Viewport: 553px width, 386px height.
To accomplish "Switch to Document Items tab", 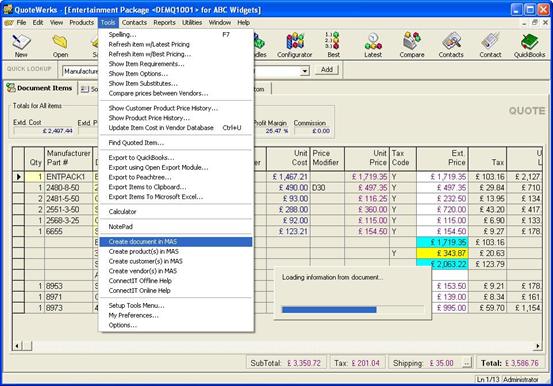I will tap(40, 88).
